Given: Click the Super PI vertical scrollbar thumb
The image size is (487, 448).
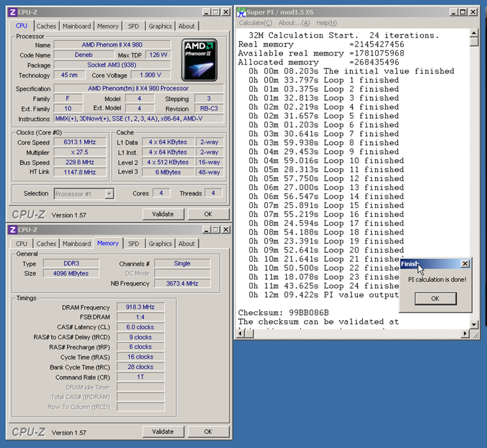Looking at the screenshot, I should (474, 42).
